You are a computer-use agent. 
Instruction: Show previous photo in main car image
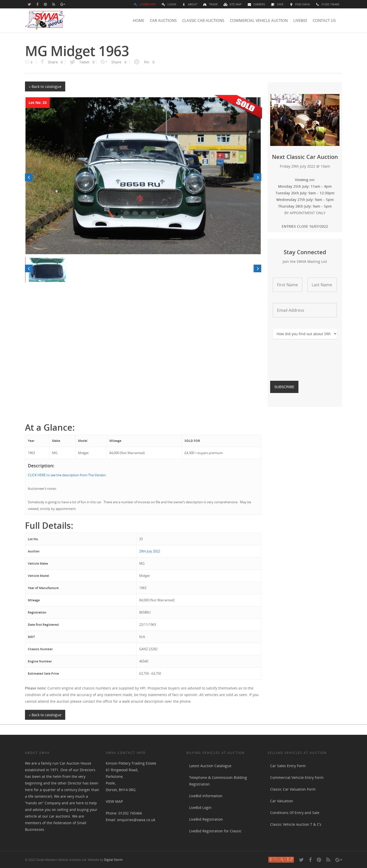[x=29, y=177]
